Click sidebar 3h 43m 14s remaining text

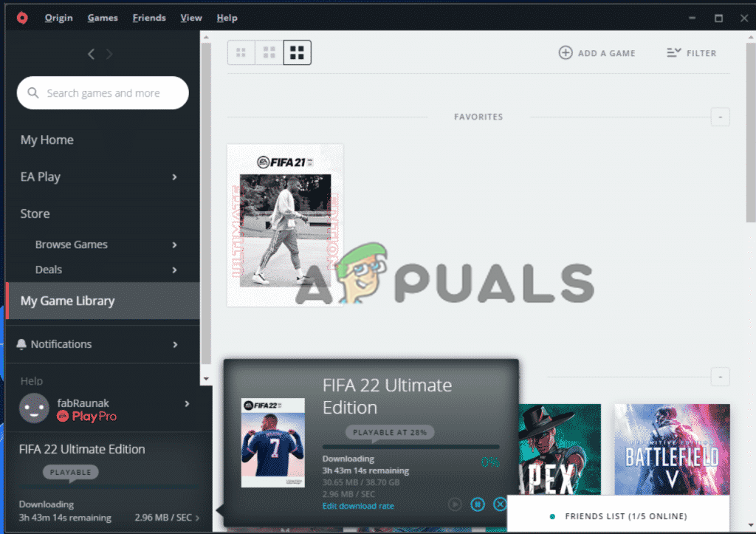[65, 518]
